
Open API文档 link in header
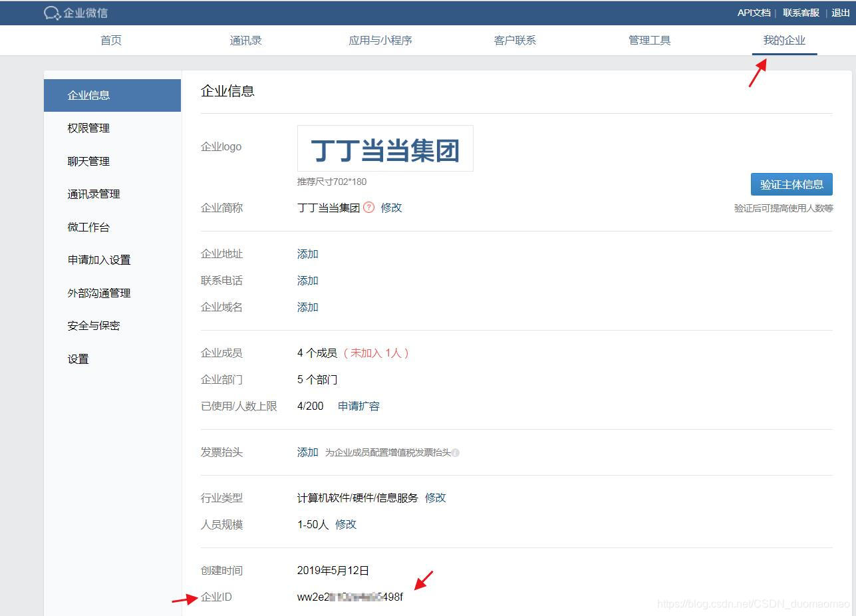pyautogui.click(x=754, y=13)
